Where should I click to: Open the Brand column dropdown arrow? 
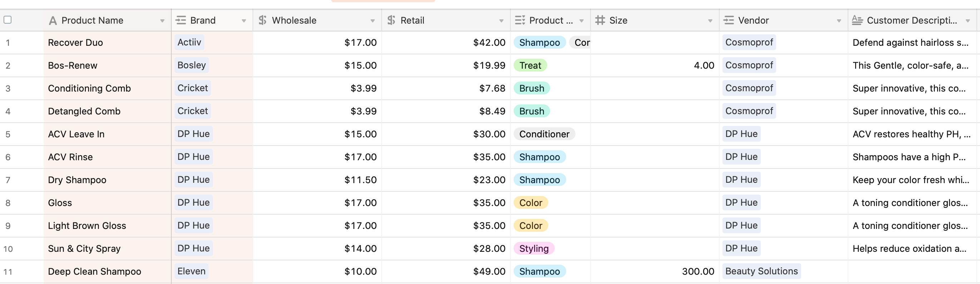(x=244, y=21)
